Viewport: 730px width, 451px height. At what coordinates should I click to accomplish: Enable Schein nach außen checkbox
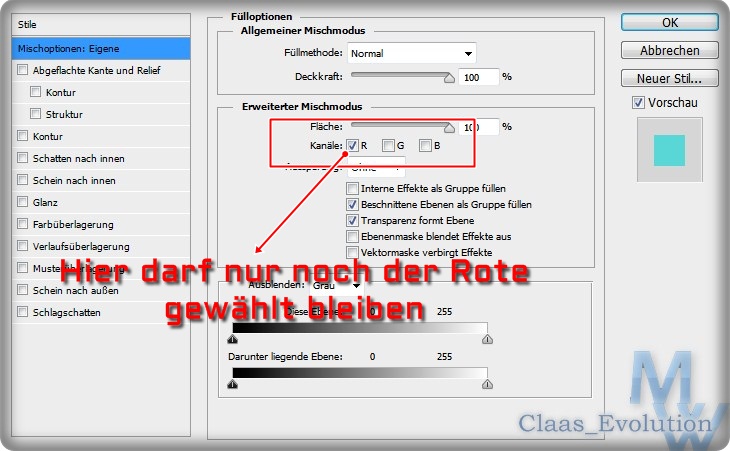click(x=23, y=290)
